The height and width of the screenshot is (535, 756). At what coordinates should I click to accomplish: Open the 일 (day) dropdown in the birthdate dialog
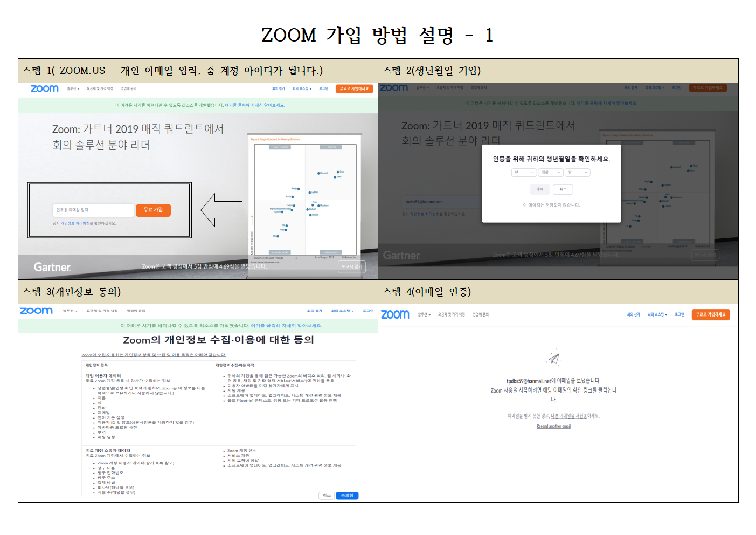578,173
